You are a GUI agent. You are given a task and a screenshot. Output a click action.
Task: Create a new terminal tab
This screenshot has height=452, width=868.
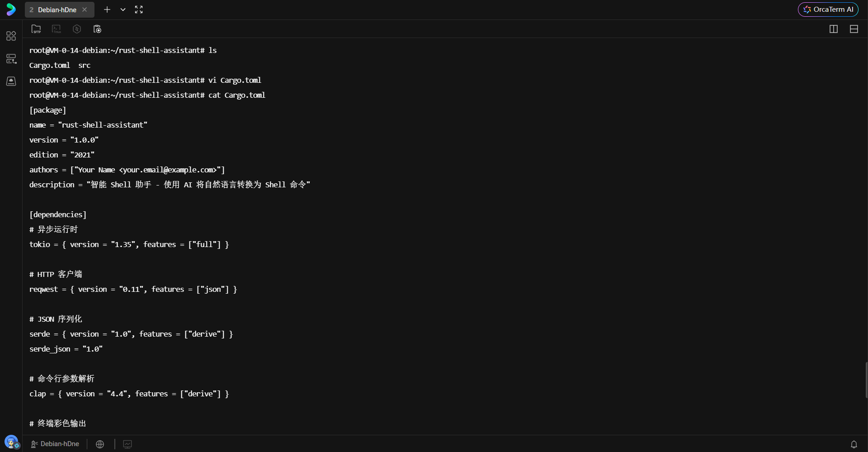107,10
